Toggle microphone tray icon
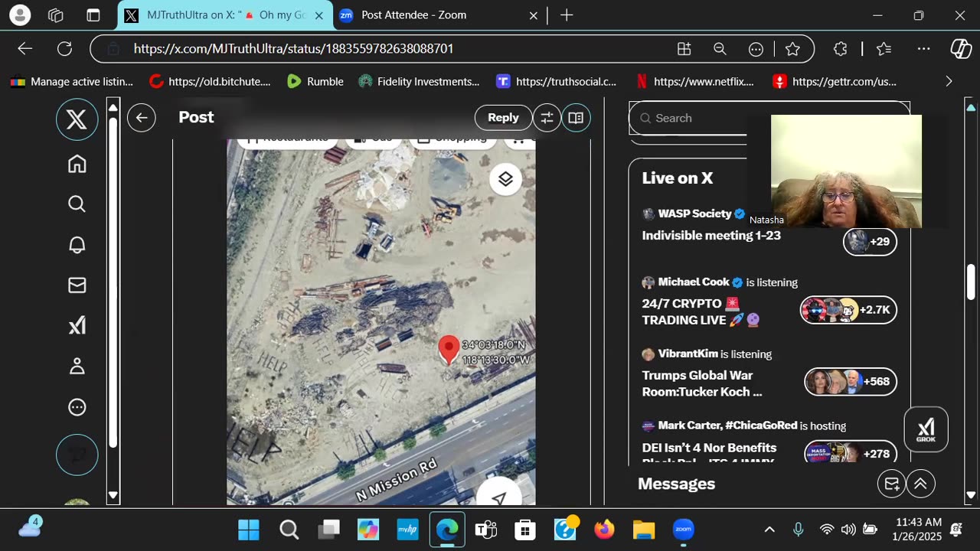Viewport: 980px width, 551px height. coord(799,530)
